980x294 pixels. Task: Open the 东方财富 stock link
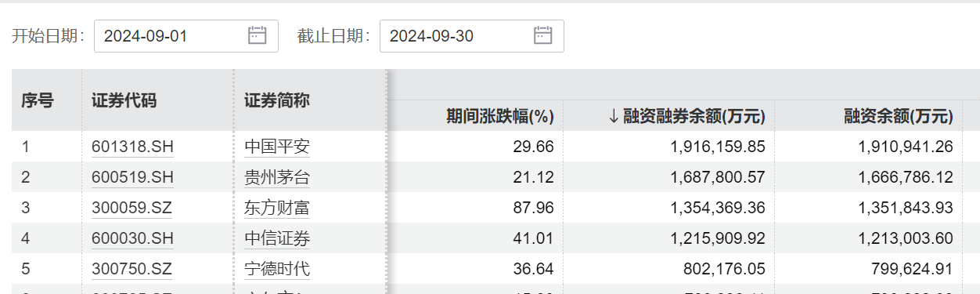pyautogui.click(x=277, y=208)
